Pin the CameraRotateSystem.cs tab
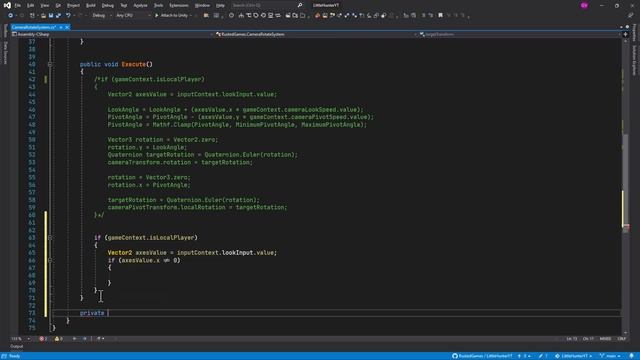The height and width of the screenshot is (360, 640). pos(61,27)
